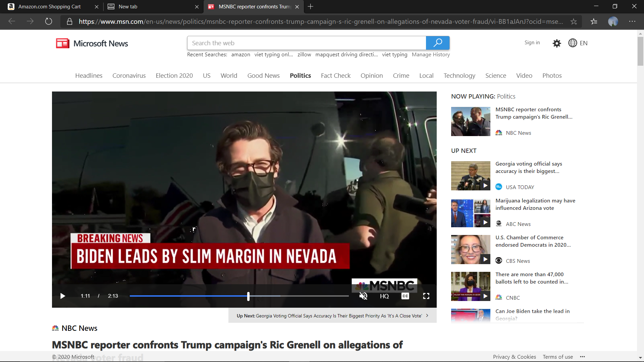Open Good News section
Viewport: 644px width, 362px height.
(x=263, y=75)
